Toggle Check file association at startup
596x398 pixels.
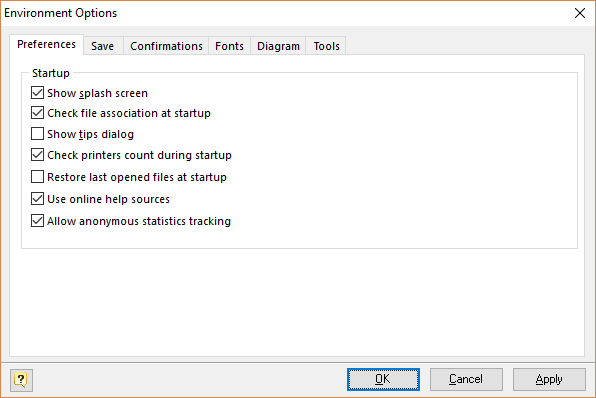click(x=37, y=113)
